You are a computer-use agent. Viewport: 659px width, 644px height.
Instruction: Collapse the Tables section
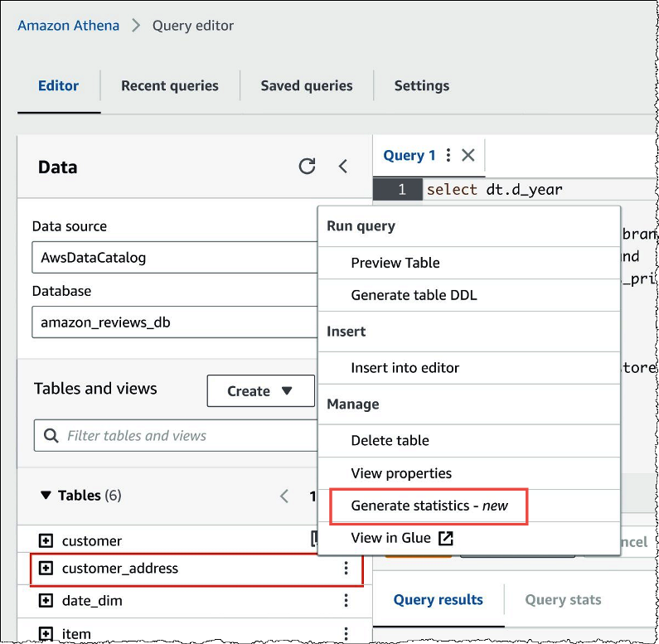[46, 496]
